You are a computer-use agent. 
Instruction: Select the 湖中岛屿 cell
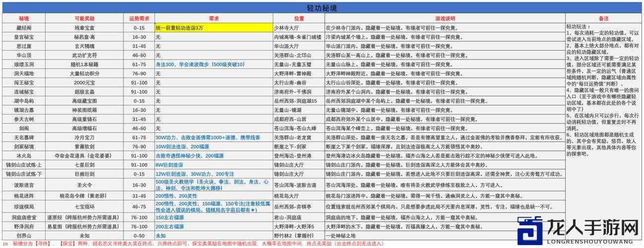23,101
